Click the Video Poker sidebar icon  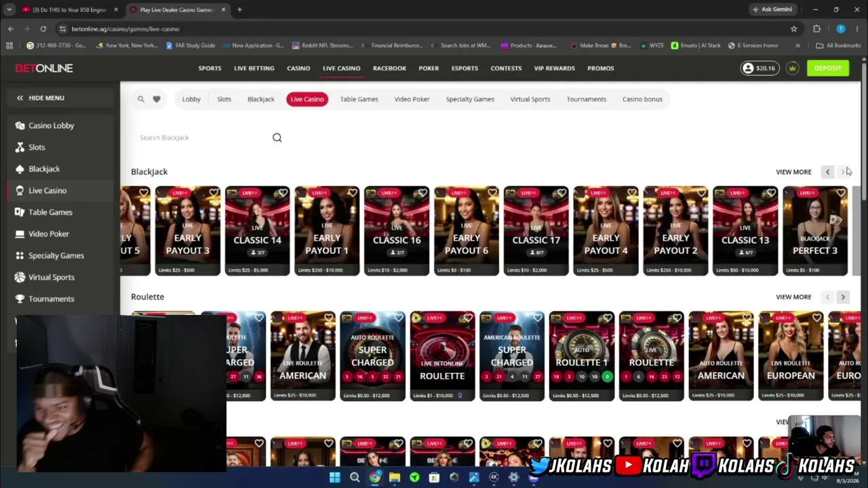[x=20, y=234]
